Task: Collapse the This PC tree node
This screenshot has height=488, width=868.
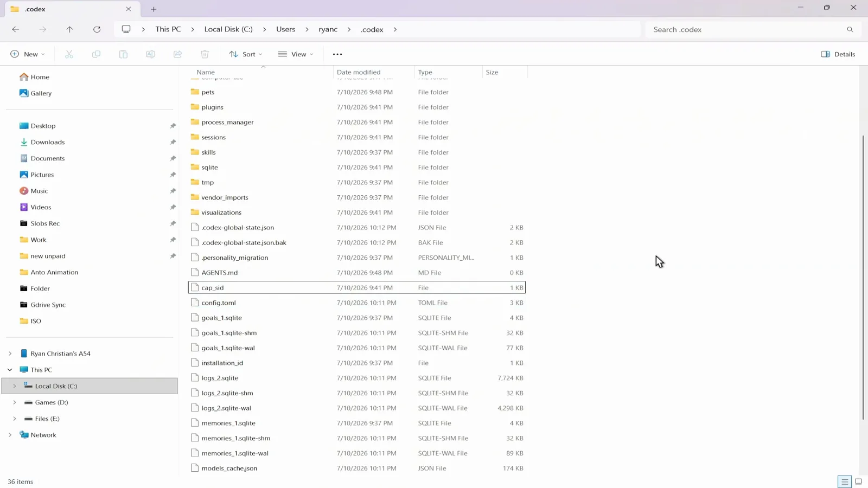Action: pyautogui.click(x=10, y=370)
